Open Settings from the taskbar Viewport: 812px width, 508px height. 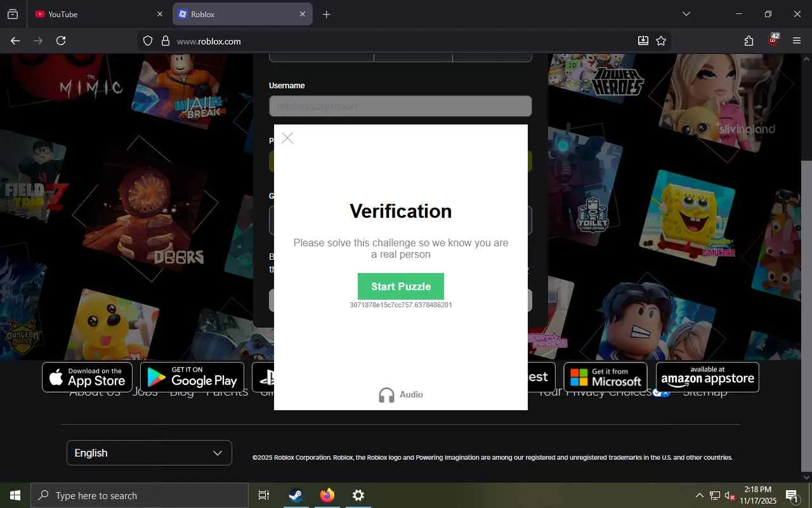tap(358, 495)
